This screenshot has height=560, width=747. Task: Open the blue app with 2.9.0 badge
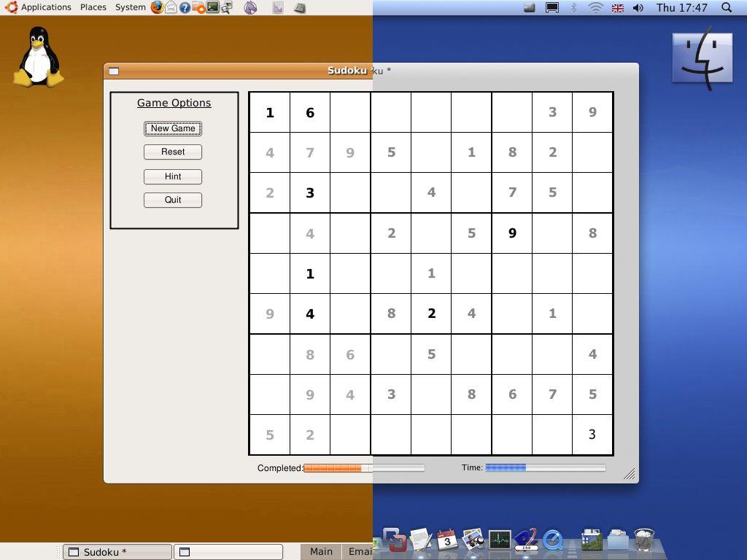527,539
